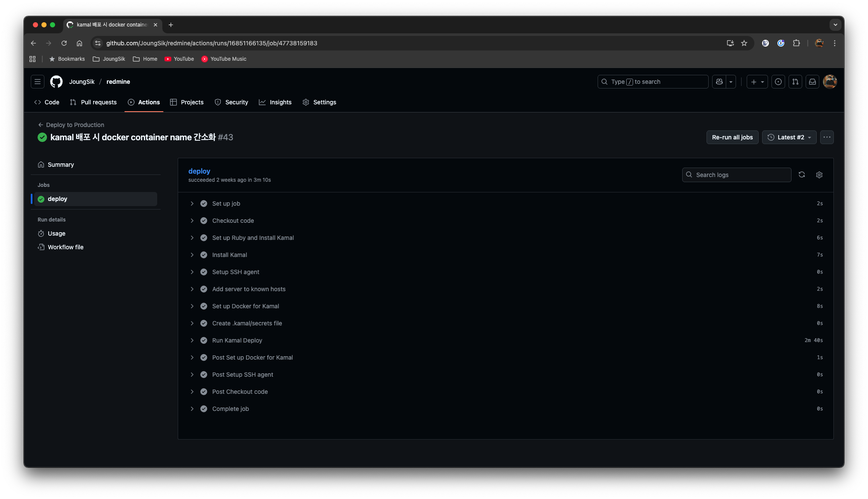
Task: Expand the Set up job step
Action: click(x=506, y=204)
